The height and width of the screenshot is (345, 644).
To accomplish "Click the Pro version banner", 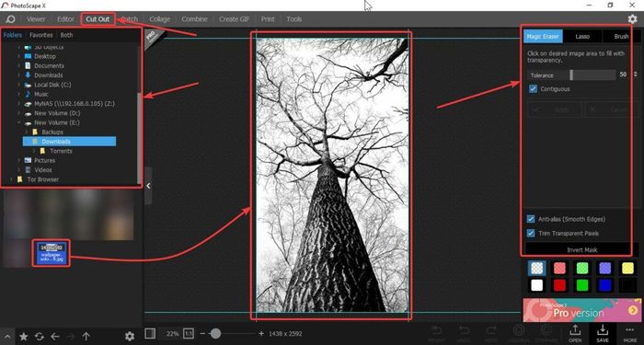I will coord(582,310).
